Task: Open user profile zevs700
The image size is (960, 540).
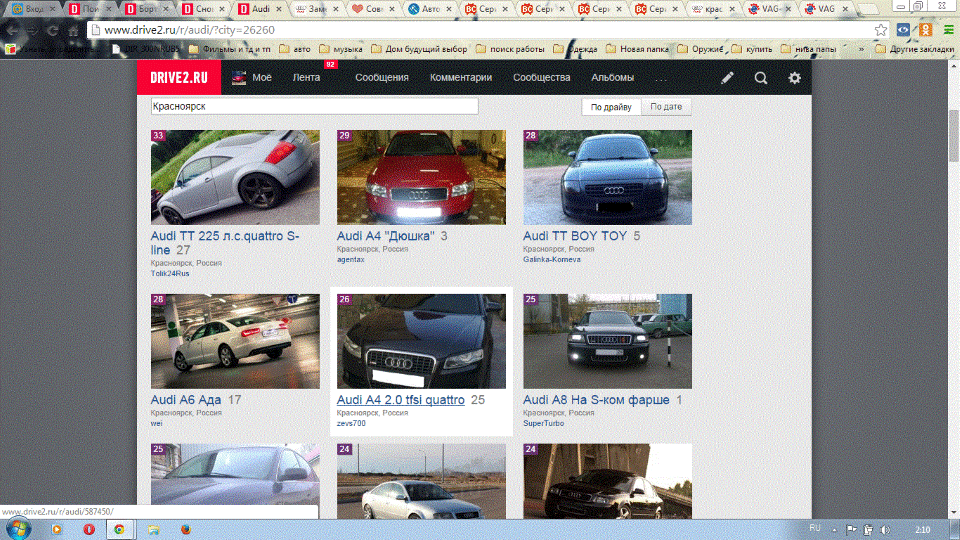Action: coord(351,423)
